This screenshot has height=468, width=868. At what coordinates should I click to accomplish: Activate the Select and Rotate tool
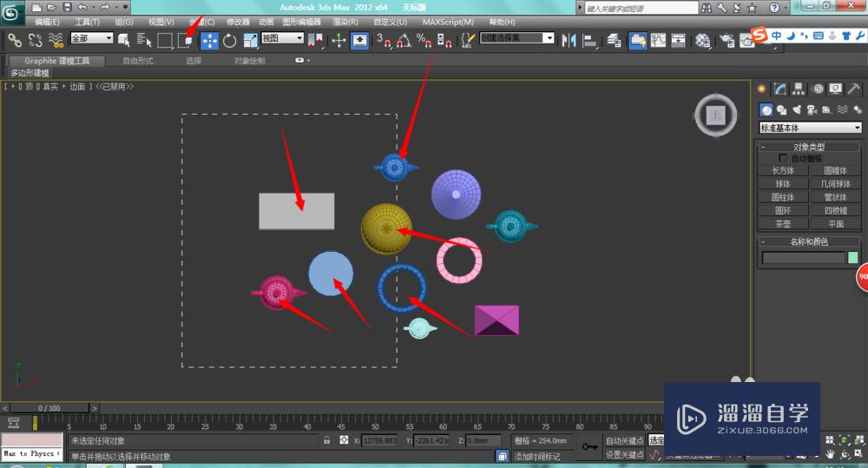(x=230, y=40)
